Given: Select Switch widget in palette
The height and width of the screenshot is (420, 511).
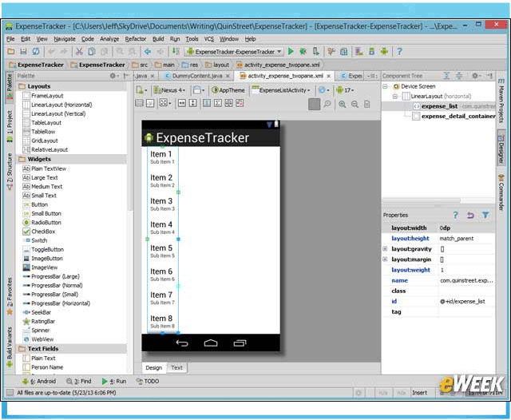Looking at the screenshot, I should coord(35,240).
